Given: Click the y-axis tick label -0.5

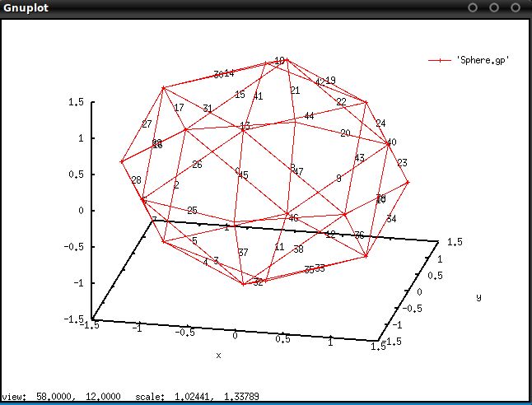Looking at the screenshot, I should click(413, 309).
